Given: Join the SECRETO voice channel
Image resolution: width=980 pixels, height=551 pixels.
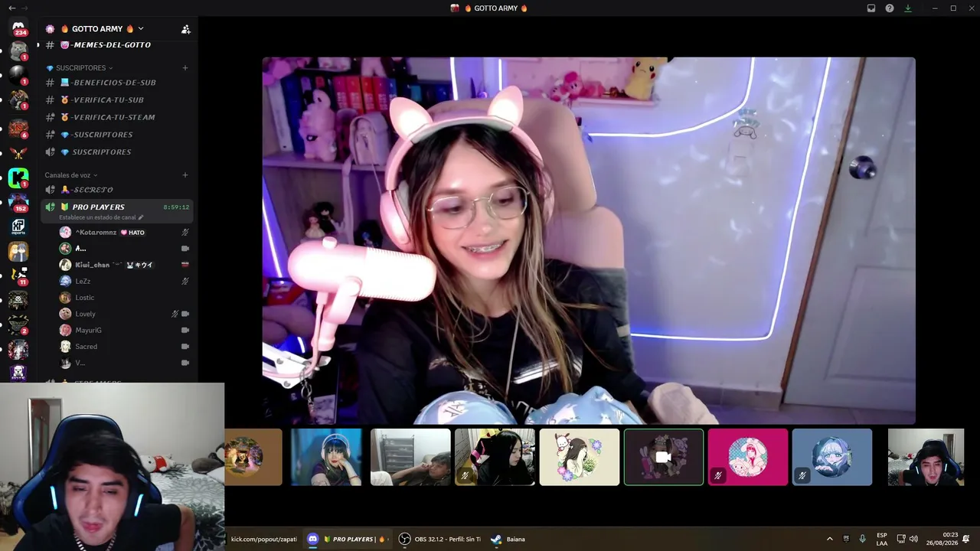Looking at the screenshot, I should [x=117, y=190].
